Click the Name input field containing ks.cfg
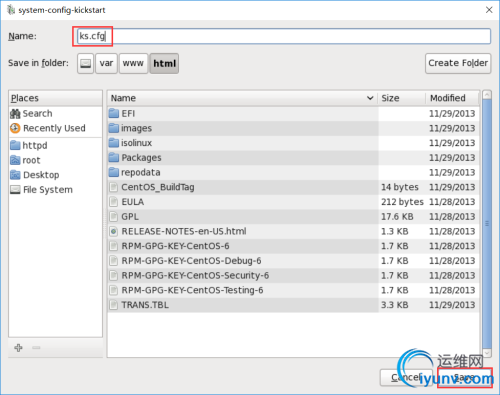Viewport: 500px width, 395px height. (284, 36)
